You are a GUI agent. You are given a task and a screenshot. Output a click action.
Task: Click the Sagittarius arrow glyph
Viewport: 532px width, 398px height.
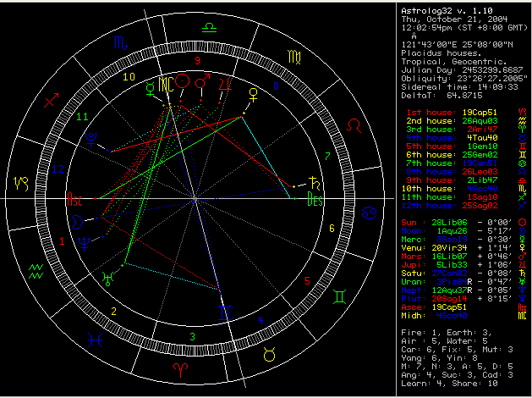coord(51,102)
